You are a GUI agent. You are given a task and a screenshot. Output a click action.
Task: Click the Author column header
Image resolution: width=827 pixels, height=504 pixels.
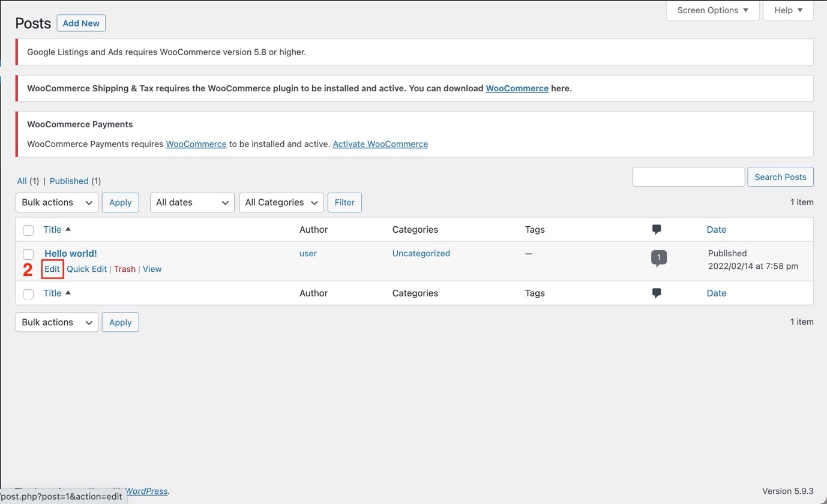pos(313,229)
